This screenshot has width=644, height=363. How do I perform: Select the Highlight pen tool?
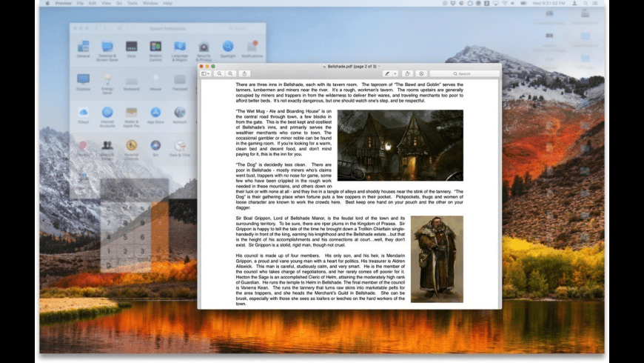(387, 73)
